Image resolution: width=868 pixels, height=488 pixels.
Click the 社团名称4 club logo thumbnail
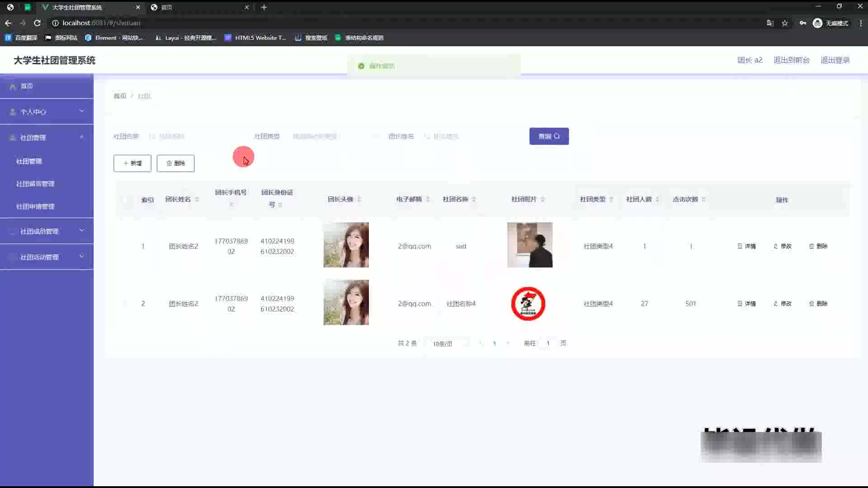coord(528,304)
